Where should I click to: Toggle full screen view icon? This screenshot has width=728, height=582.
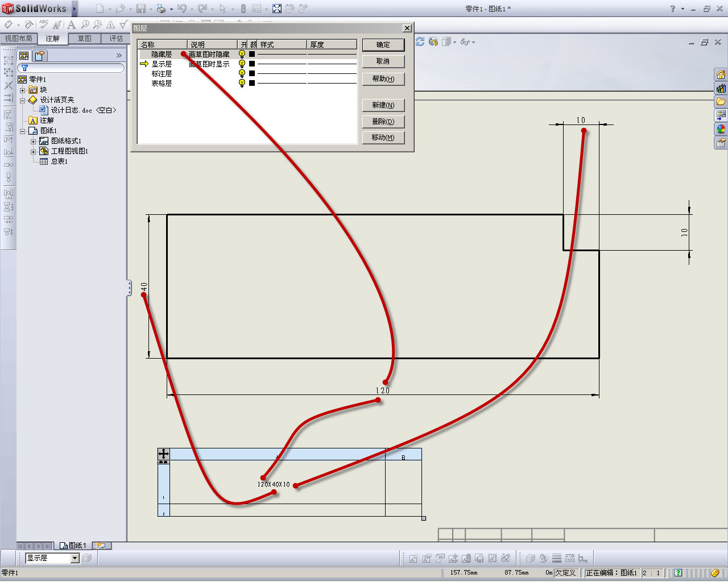point(277,9)
